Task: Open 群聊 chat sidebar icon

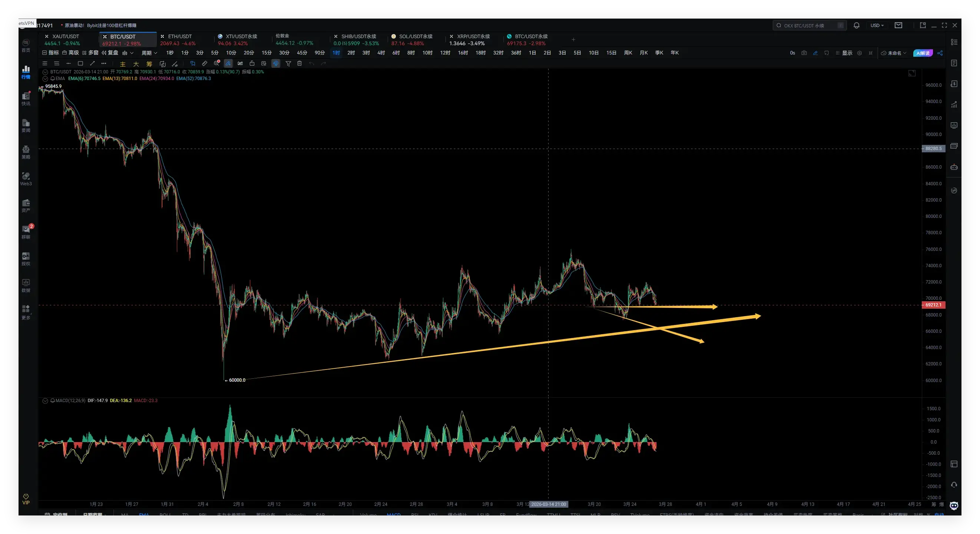Action: [x=26, y=232]
